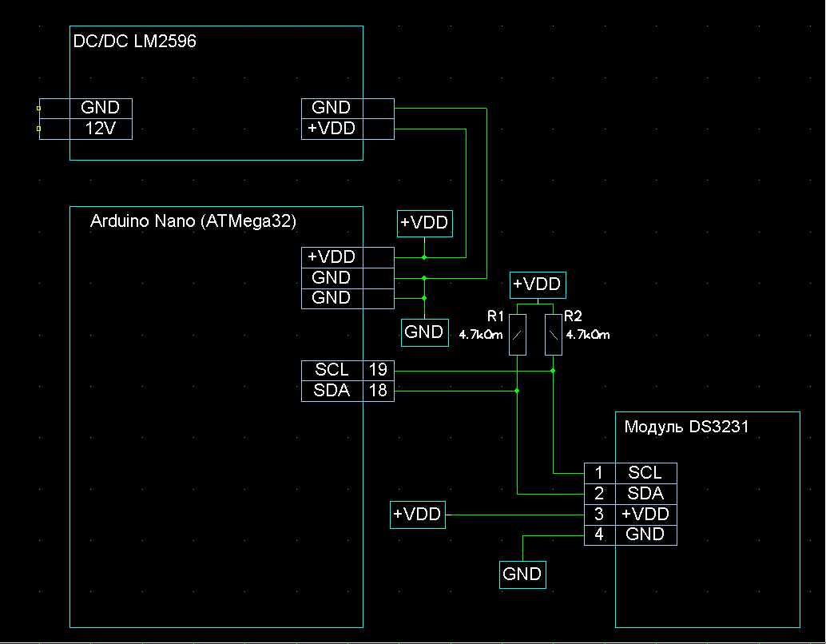Screen dimensions: 826x644
Task: Select the LM2596 +VDD output pin
Action: click(332, 129)
